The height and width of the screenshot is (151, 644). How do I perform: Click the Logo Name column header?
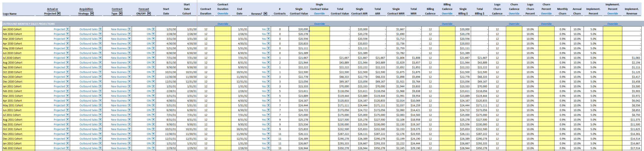(x=10, y=14)
